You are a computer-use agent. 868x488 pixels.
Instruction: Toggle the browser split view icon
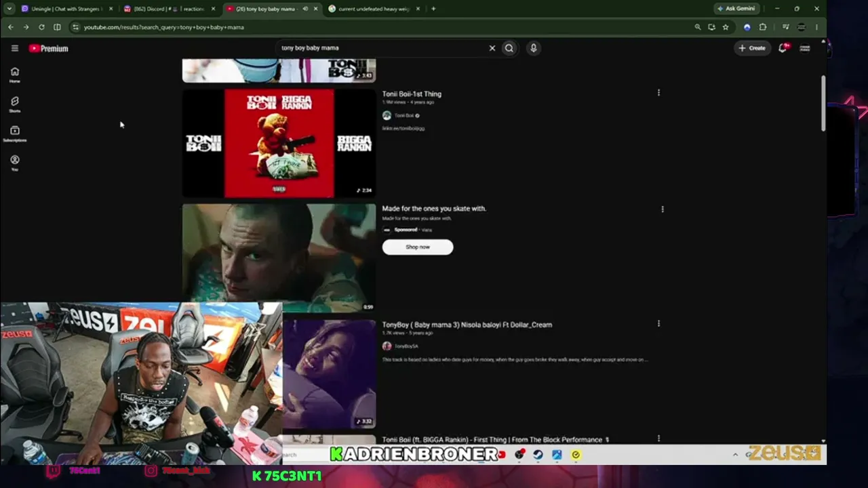57,27
